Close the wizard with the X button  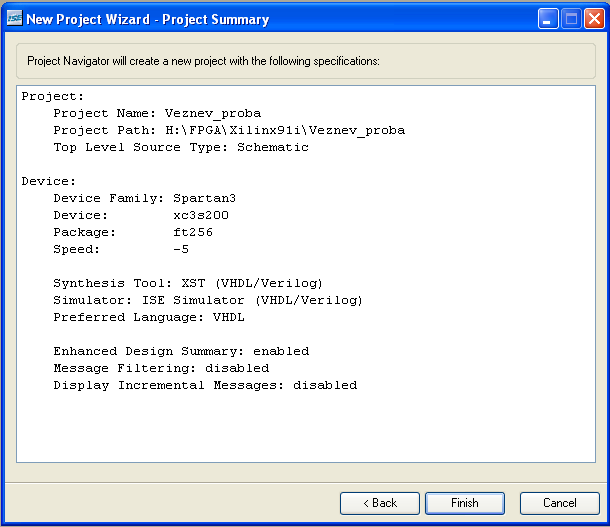(x=594, y=19)
